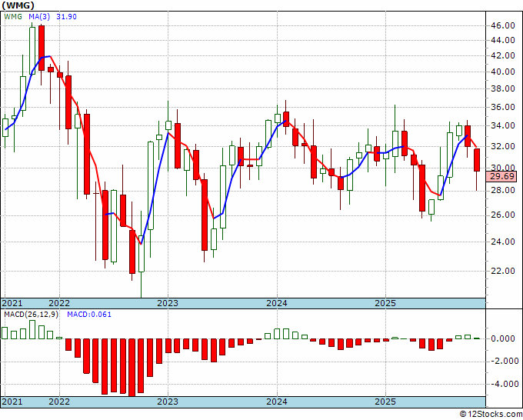Click the 2022 label on MACD timeline
Viewport: 523px width, 420px height.
59,402
